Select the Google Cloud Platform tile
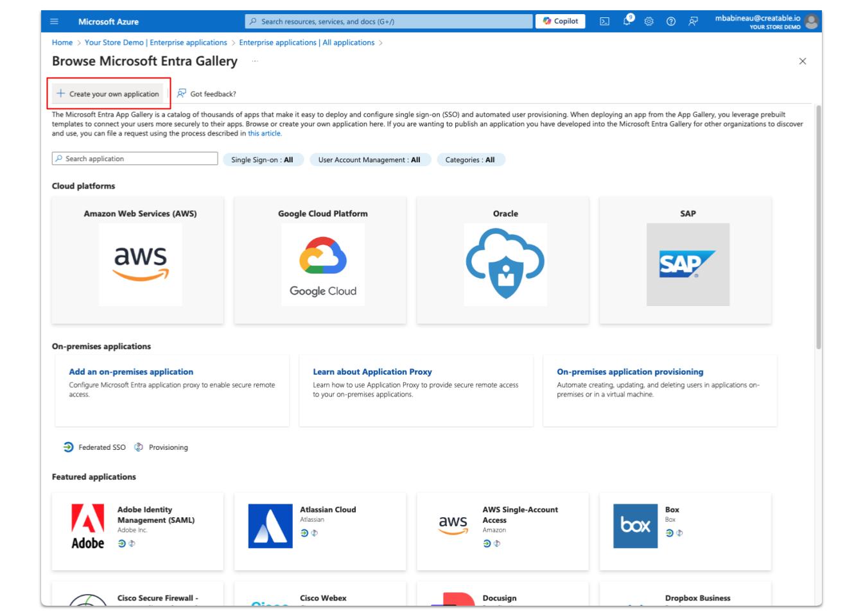 tap(320, 260)
